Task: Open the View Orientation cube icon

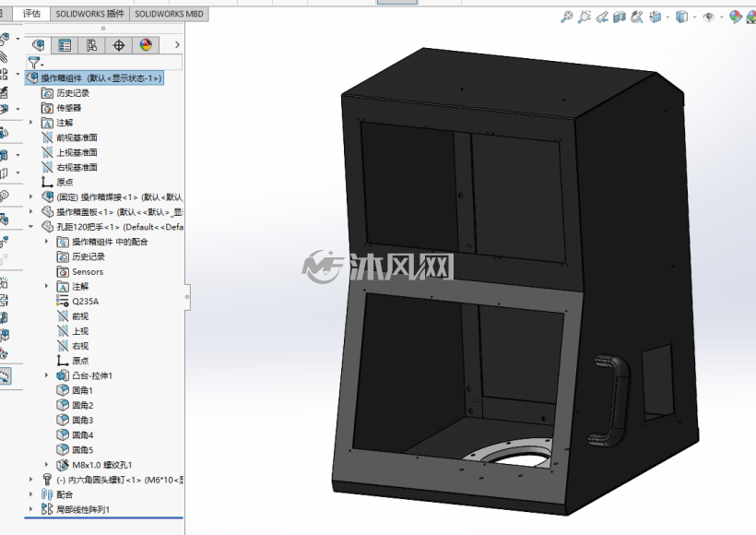Action: tap(656, 18)
